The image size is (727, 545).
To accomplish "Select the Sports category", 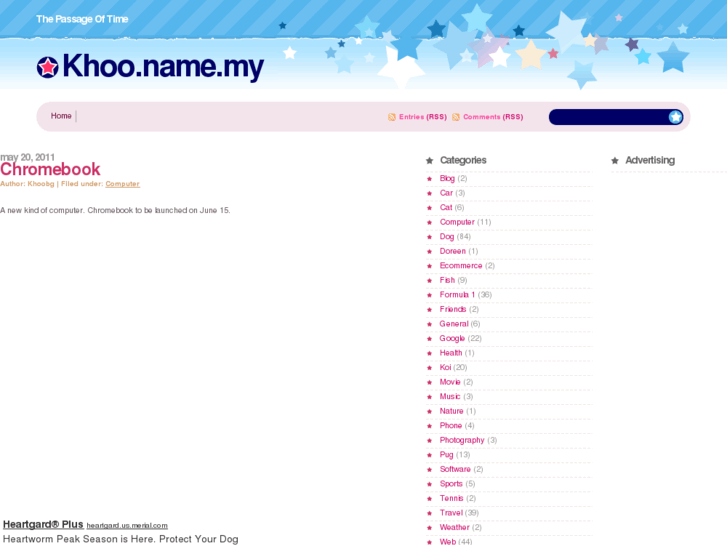I will (451, 484).
